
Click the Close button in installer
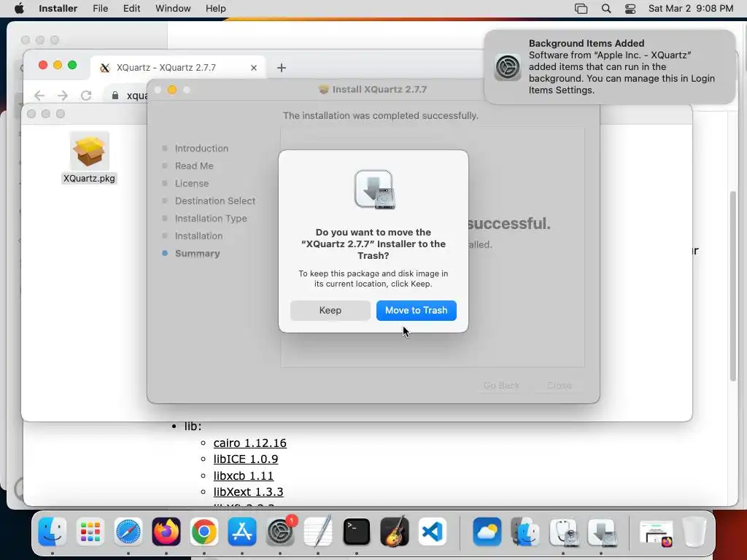560,385
